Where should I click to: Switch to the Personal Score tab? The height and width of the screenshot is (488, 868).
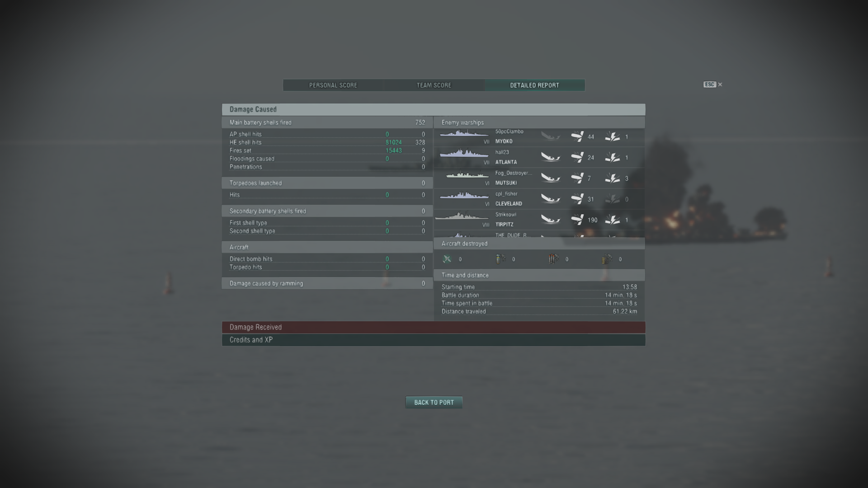pyautogui.click(x=333, y=85)
